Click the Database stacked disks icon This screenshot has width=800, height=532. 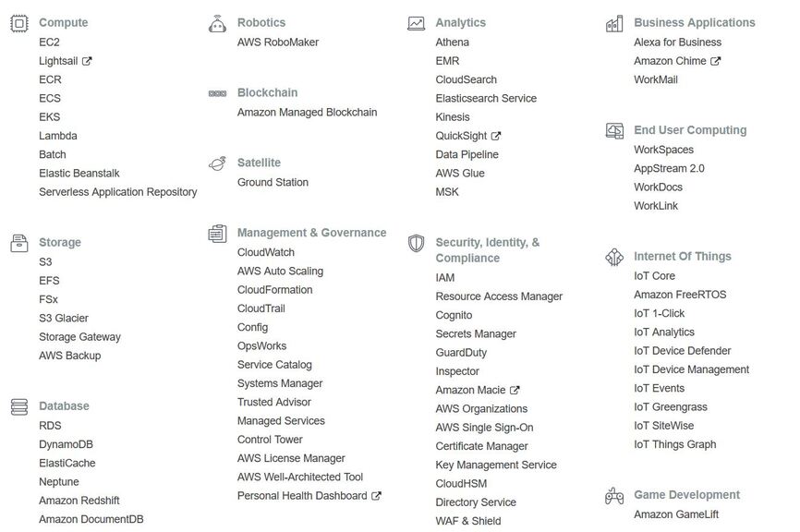click(19, 407)
